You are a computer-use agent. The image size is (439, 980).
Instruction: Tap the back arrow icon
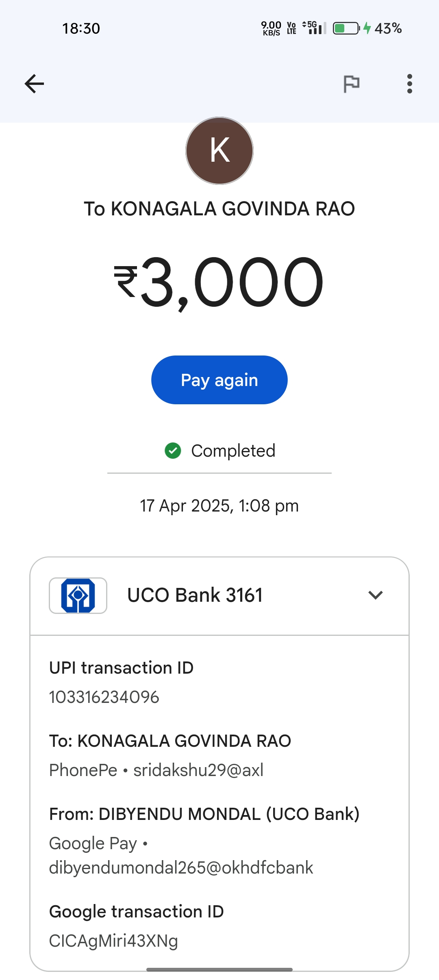(34, 84)
